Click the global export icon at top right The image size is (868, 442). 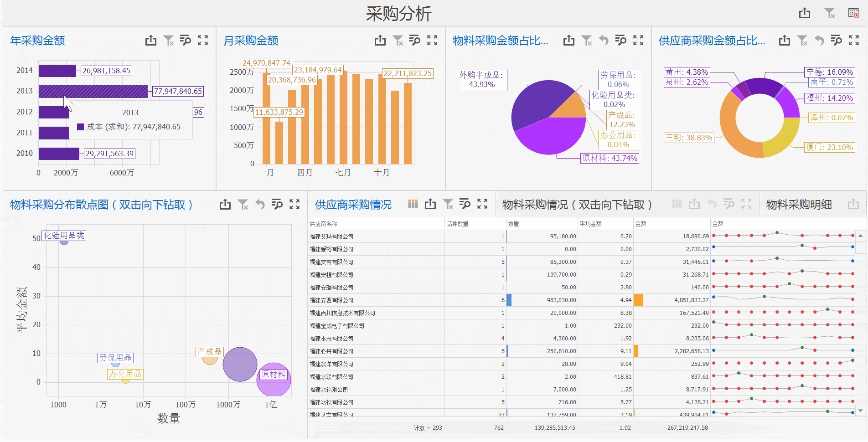pos(804,13)
